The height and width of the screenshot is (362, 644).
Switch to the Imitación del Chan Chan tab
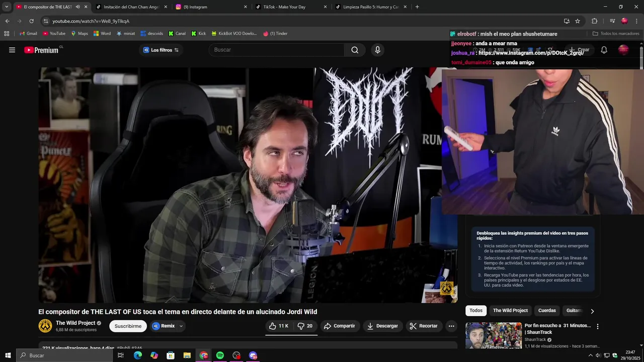point(131,7)
